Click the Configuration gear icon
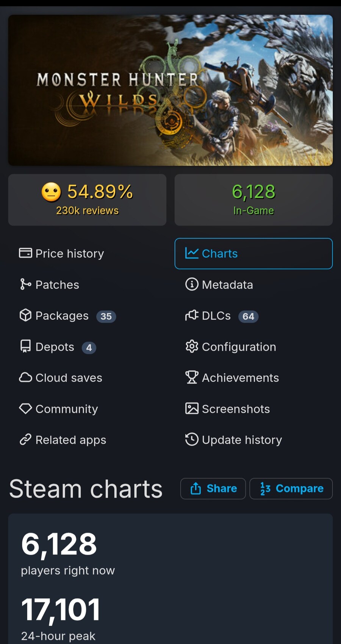This screenshot has height=644, width=341. (192, 346)
